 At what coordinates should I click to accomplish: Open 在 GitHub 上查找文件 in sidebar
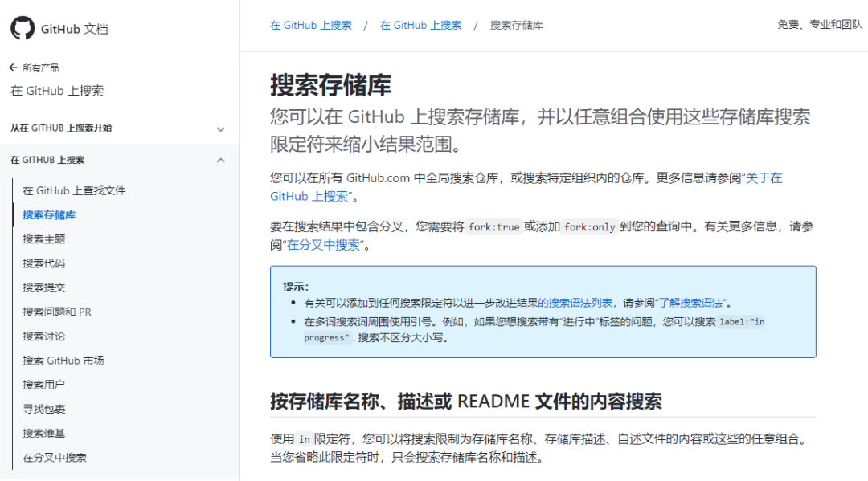74,191
